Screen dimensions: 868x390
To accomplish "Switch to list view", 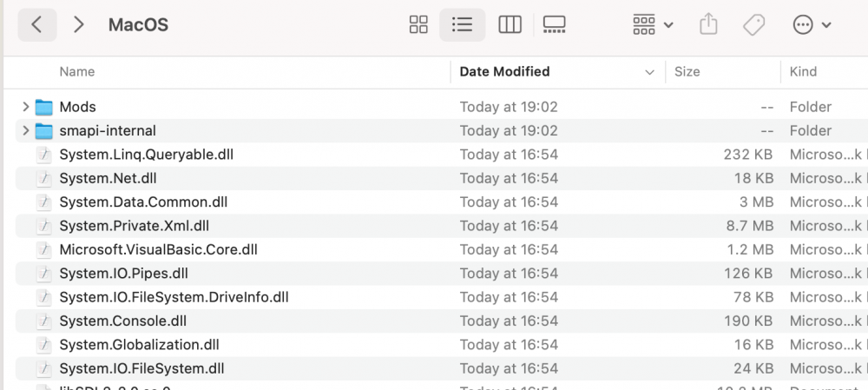I will [x=463, y=24].
